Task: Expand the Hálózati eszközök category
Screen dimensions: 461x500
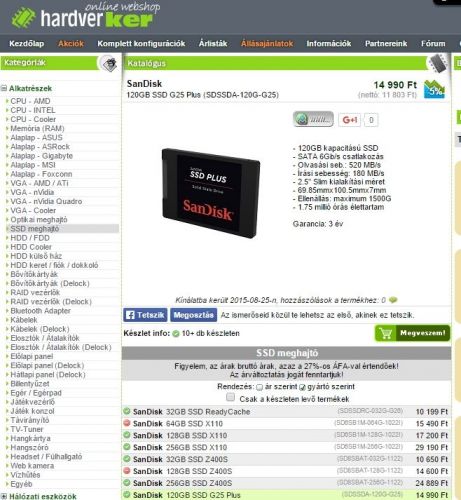Action: pyautogui.click(x=4, y=496)
